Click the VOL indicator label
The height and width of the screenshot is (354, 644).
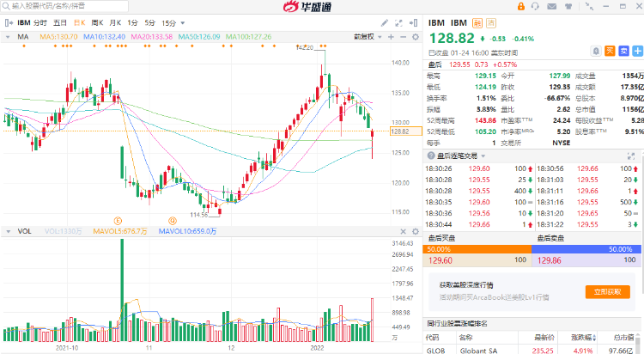[x=24, y=231]
